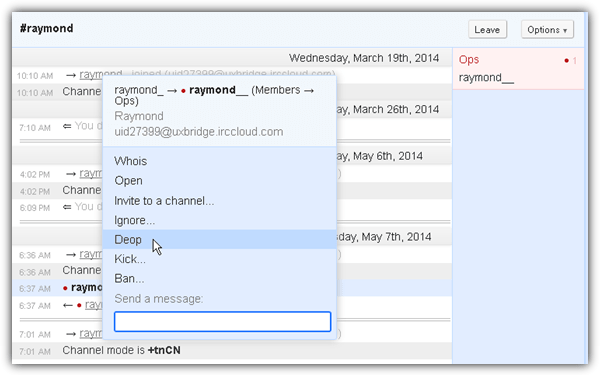Image resolution: width=600 pixels, height=375 pixels.
Task: Click the #raymond channel title
Action: [46, 28]
